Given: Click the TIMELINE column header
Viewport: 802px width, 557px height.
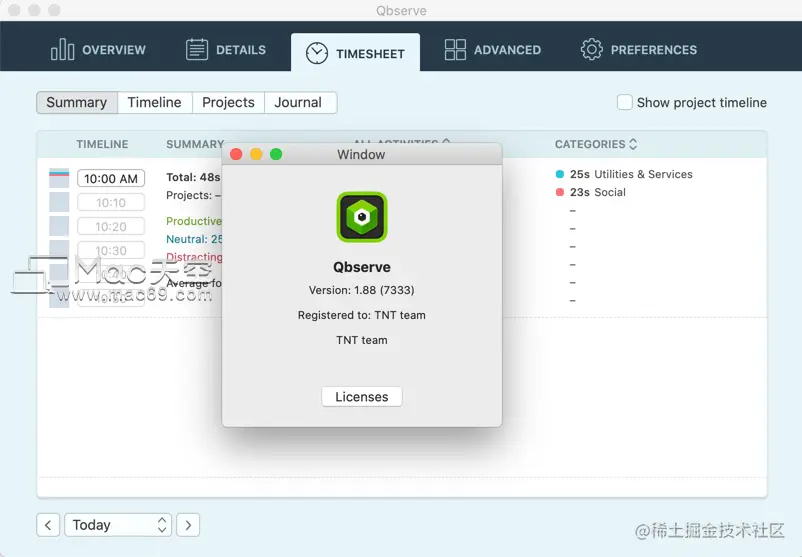Looking at the screenshot, I should [x=102, y=144].
